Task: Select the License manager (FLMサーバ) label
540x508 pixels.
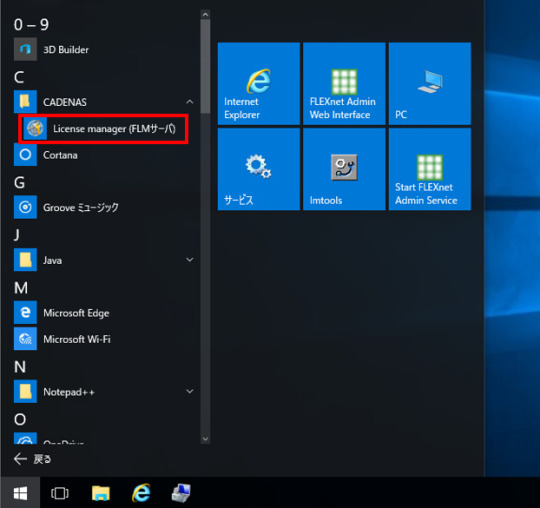Action: pos(114,129)
